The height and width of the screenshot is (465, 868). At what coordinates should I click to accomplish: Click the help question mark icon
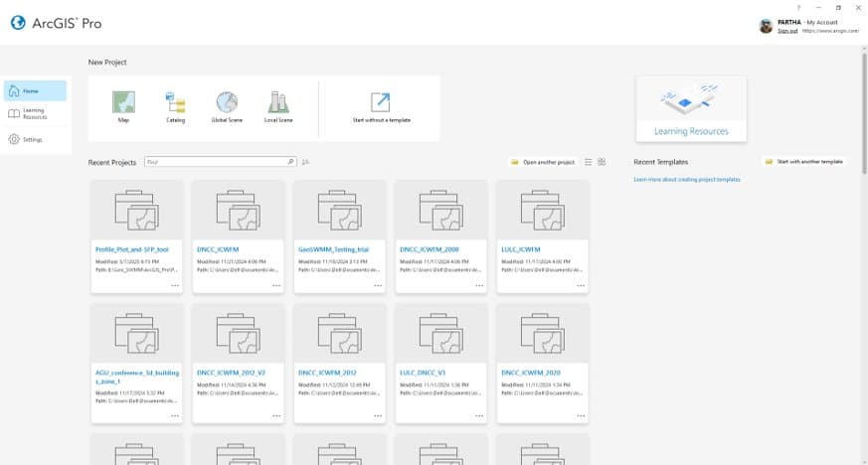click(798, 8)
